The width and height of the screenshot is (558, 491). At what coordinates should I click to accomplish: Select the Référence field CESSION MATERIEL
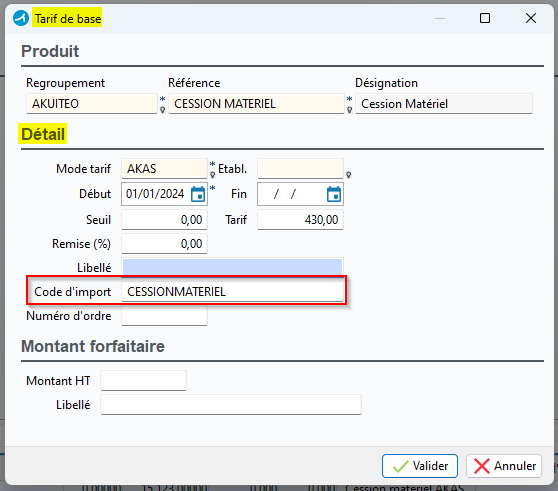[256, 104]
